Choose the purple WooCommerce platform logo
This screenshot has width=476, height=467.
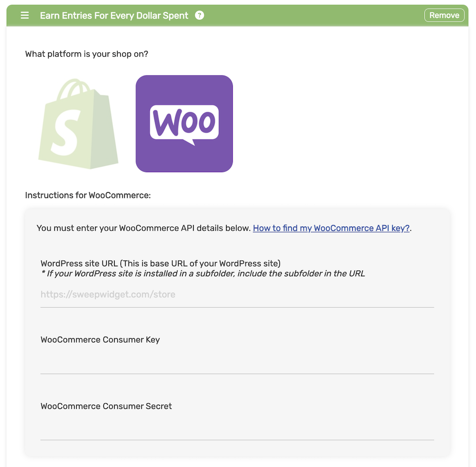click(184, 124)
